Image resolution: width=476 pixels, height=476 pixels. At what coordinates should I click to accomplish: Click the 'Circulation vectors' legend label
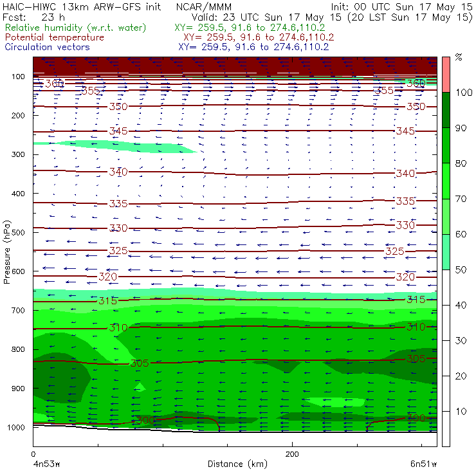pos(47,47)
